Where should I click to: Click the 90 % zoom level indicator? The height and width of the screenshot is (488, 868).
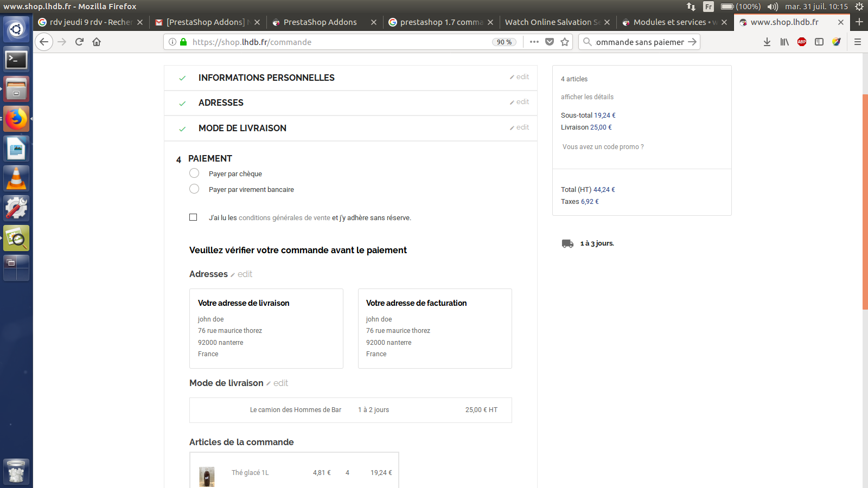[504, 42]
